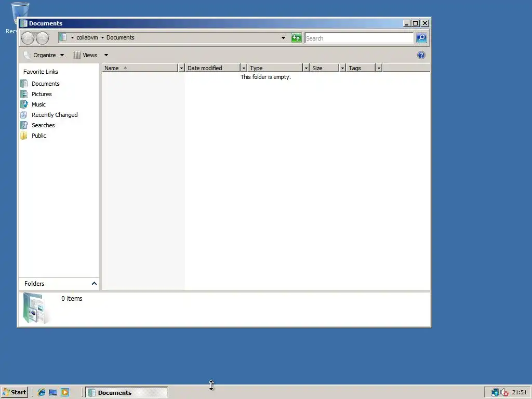Open the Organize menu
532x399 pixels.
(44, 55)
